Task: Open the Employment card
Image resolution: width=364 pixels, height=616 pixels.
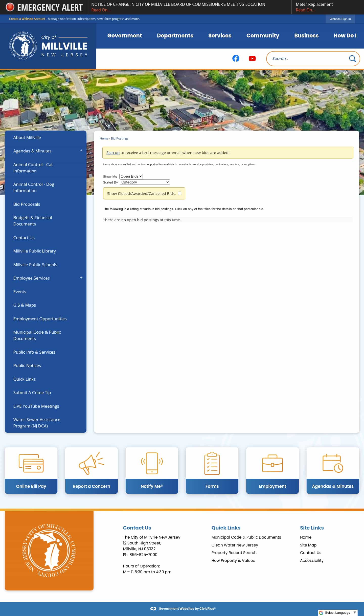Action: click(272, 470)
